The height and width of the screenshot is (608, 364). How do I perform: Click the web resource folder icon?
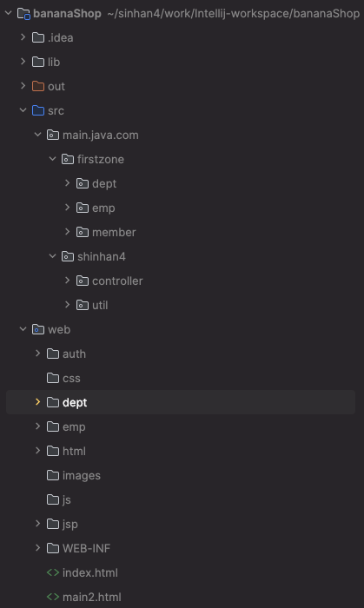[x=38, y=329]
